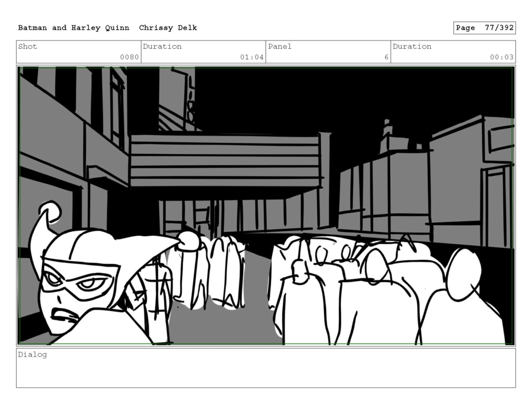Viewport: 532px width, 412px height.
Task: Click the panel number '6'
Action: 386,57
